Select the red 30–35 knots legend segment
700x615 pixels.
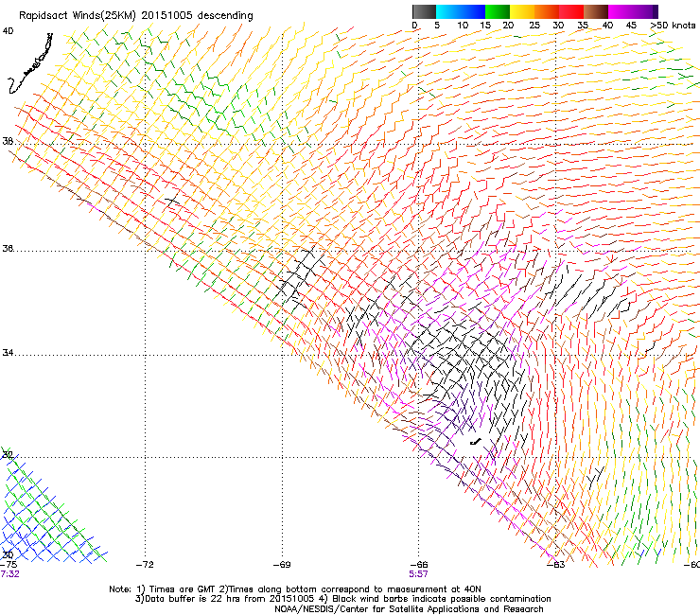[571, 11]
